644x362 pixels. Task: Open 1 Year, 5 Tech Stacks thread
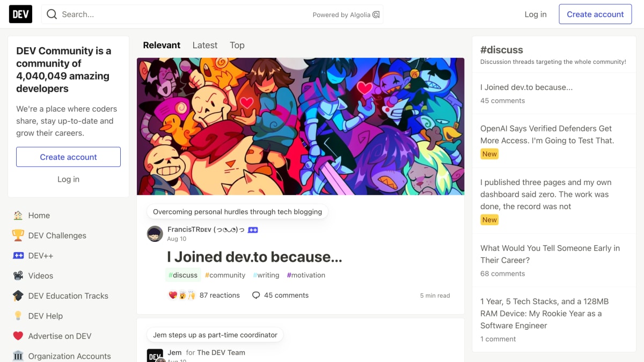544,313
